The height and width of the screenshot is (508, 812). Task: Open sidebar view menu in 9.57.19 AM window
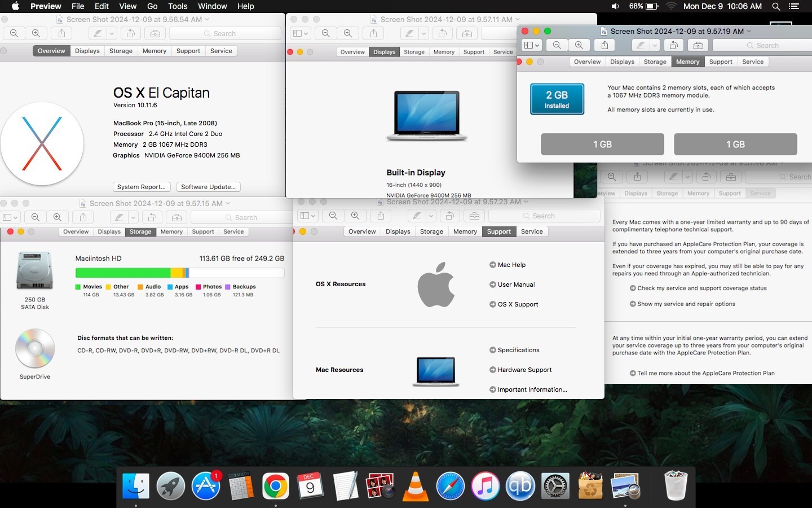coord(532,46)
